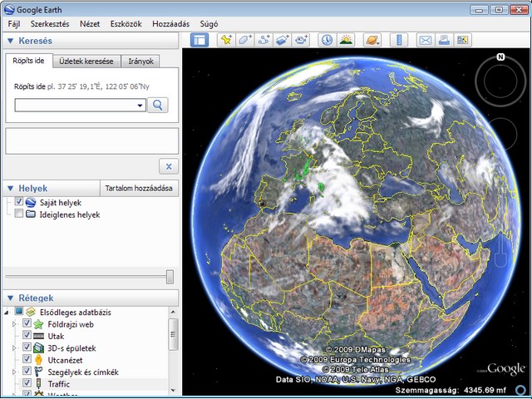This screenshot has height=399, width=532.
Task: Open the Nézet menu
Action: 90,24
